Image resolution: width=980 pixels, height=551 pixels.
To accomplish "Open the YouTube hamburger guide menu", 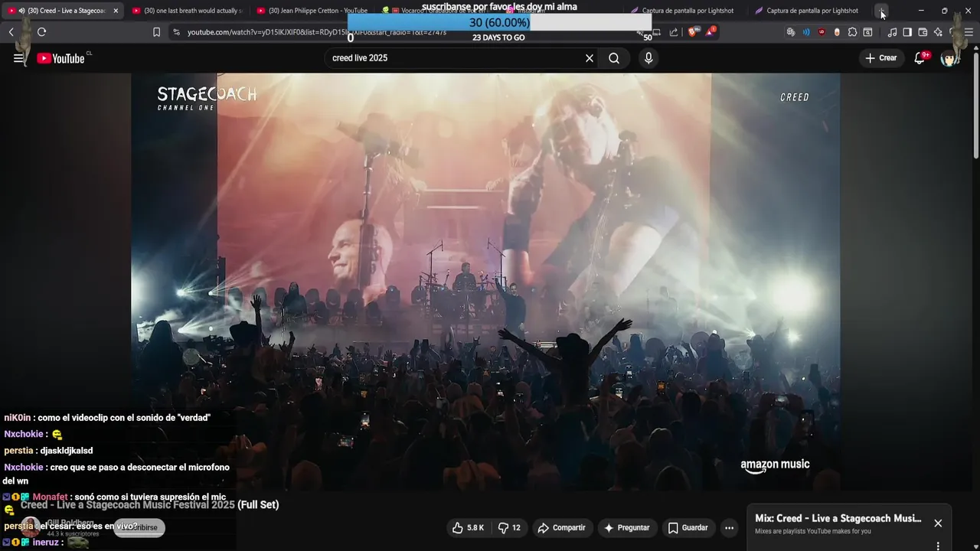I will coord(18,58).
